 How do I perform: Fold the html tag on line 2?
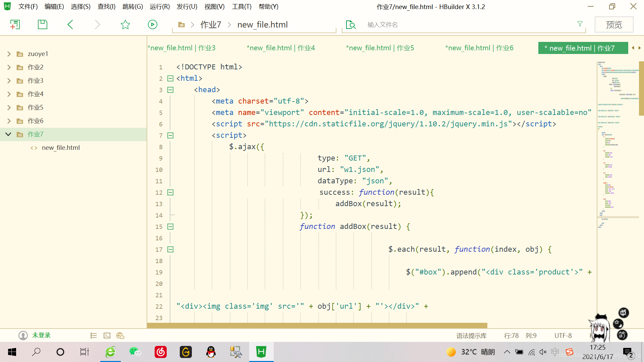coord(170,78)
